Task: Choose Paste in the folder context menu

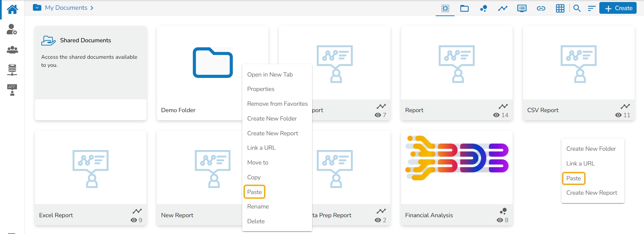Action: (x=254, y=192)
